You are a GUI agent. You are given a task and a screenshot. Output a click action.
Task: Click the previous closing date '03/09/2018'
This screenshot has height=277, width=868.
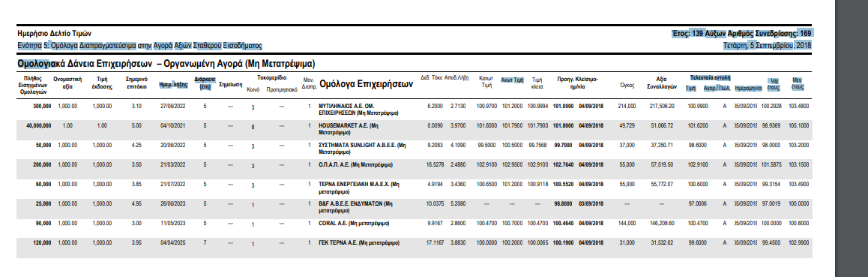click(591, 203)
